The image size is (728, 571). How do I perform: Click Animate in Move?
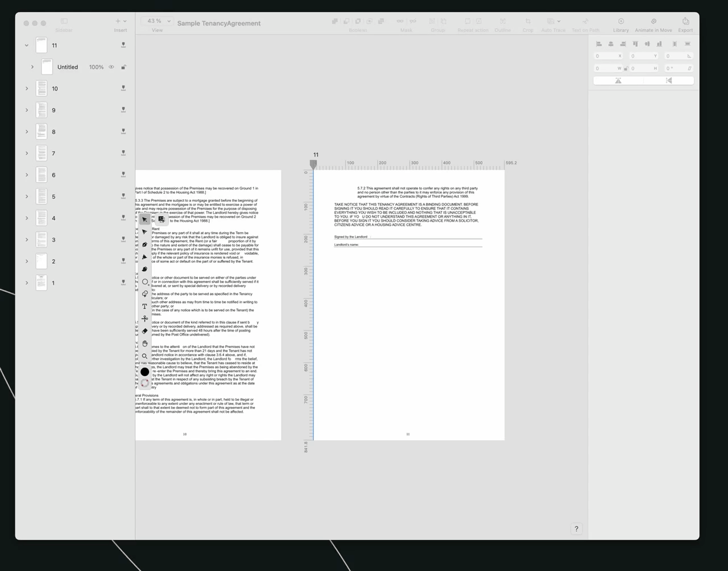653,24
